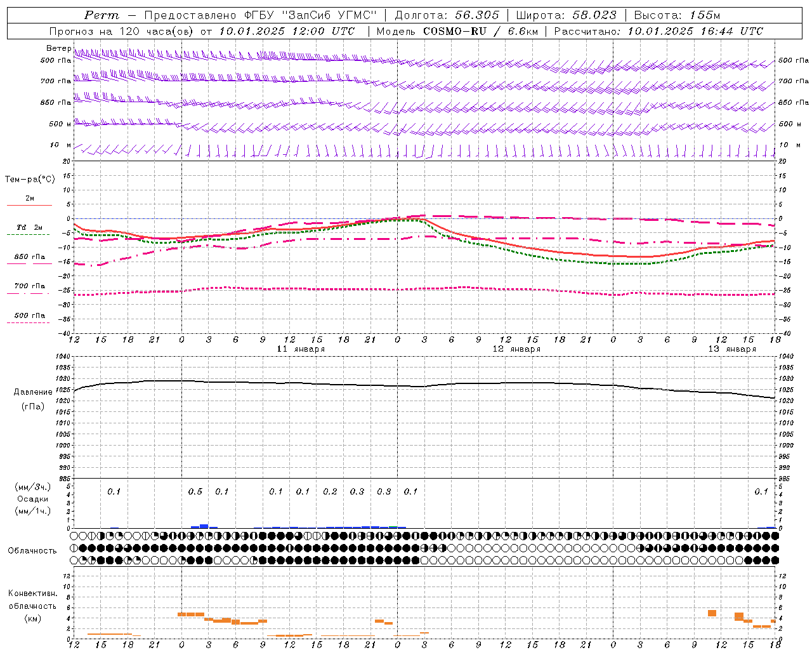Click the "Td 2м" dew point legend label

[x=30, y=227]
